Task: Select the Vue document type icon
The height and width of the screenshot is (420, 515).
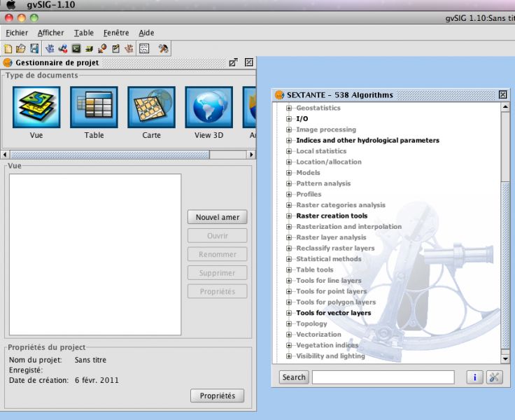Action: point(36,107)
